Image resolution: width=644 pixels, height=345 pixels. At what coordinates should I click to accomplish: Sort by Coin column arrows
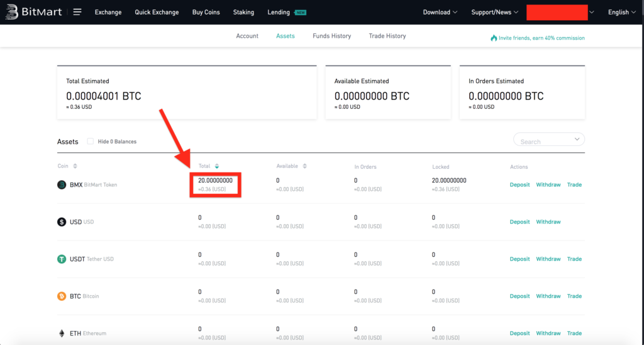pyautogui.click(x=75, y=166)
